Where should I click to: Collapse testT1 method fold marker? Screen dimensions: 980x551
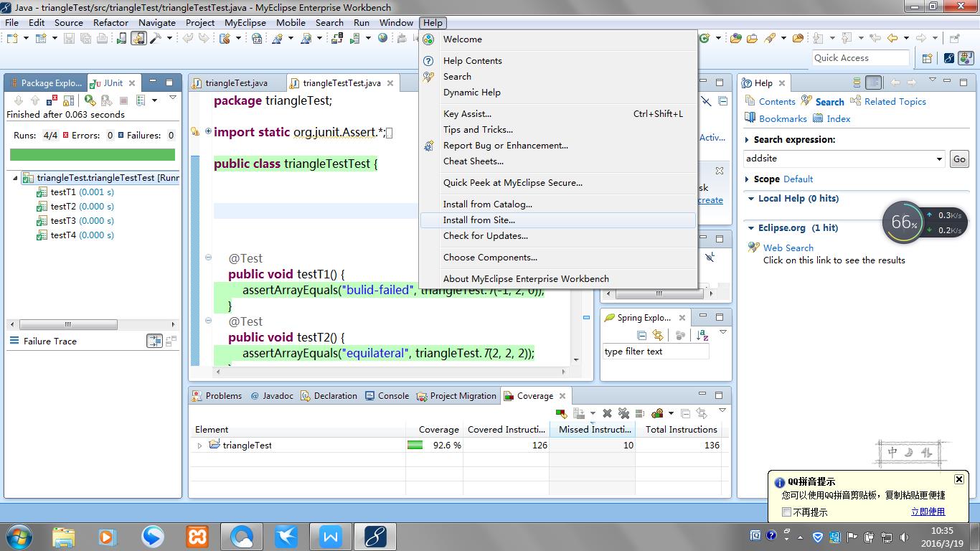coord(208,258)
